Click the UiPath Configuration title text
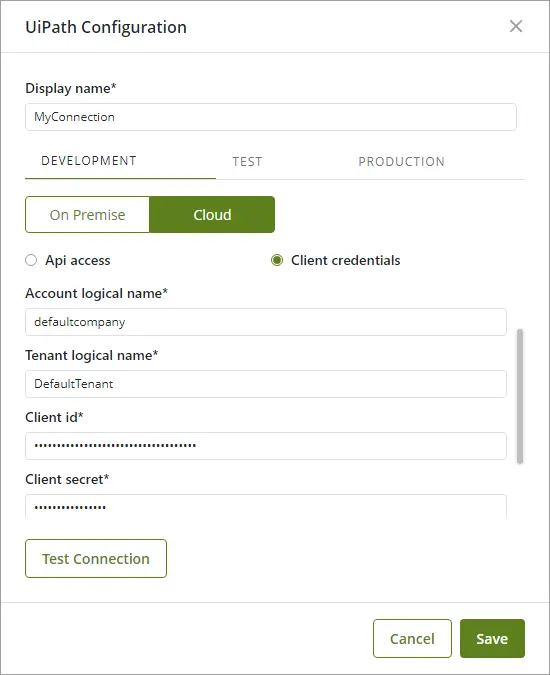Viewport: 550px width, 675px height. click(106, 27)
